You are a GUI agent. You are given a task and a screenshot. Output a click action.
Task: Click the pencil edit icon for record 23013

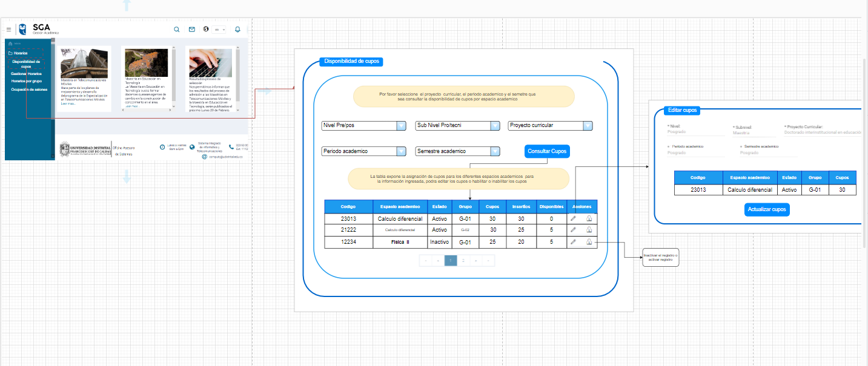click(x=573, y=218)
